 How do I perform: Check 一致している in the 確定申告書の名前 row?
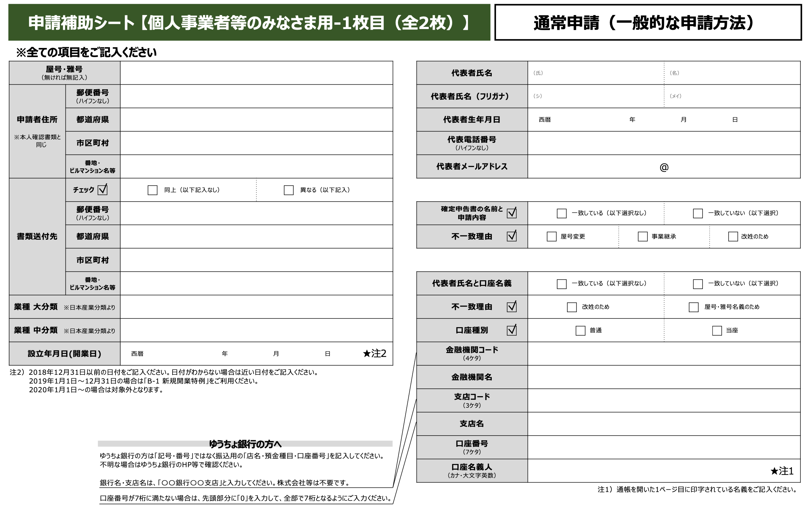(x=562, y=213)
